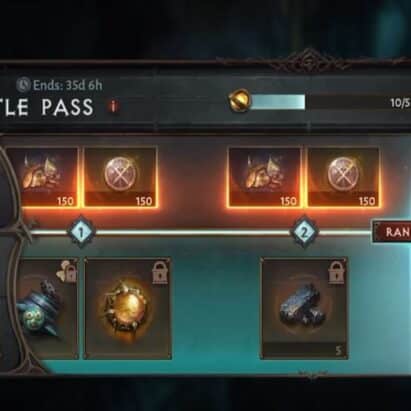Claim rank 2 crossed-swords emblem reward 150
Screen dimensions: 411x411
point(343,178)
